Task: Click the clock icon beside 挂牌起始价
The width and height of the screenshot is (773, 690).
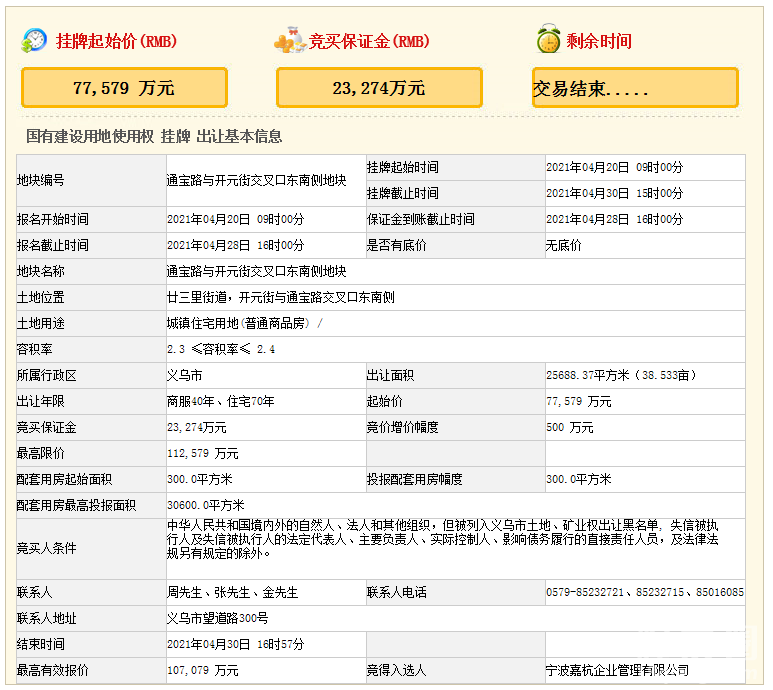Action: tap(35, 41)
